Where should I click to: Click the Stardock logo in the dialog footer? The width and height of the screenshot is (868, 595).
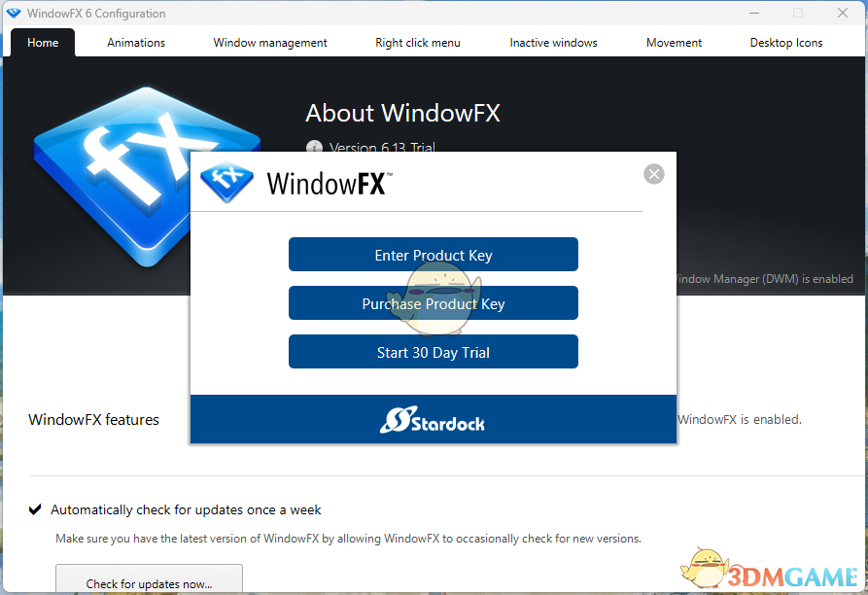point(434,418)
